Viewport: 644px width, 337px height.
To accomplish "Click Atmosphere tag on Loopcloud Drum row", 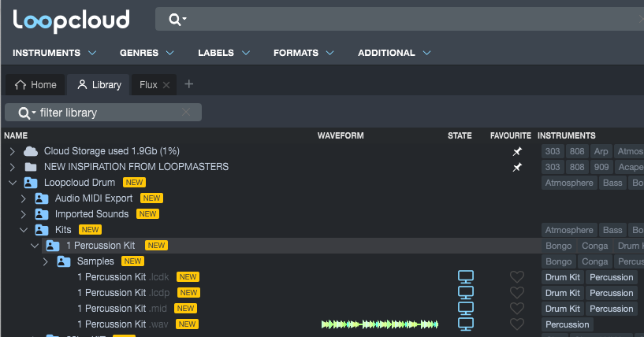I will pyautogui.click(x=569, y=183).
